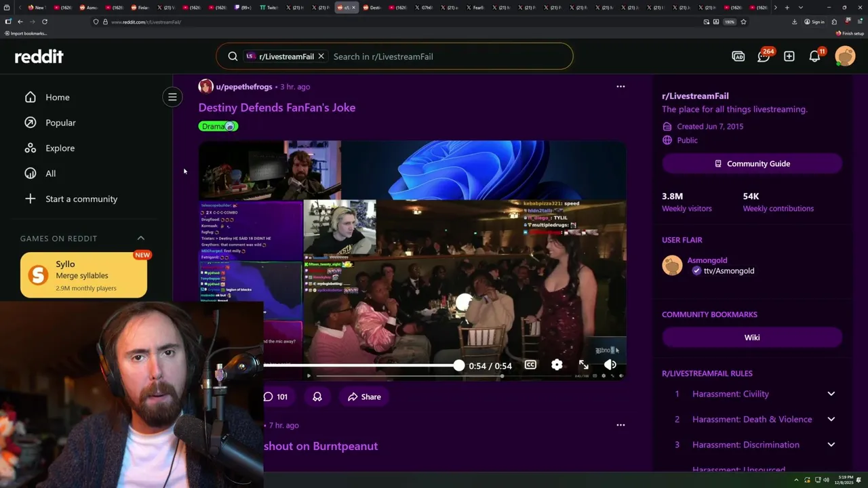The height and width of the screenshot is (488, 868).
Task: Click browser Sign in button
Action: pyautogui.click(x=814, y=22)
